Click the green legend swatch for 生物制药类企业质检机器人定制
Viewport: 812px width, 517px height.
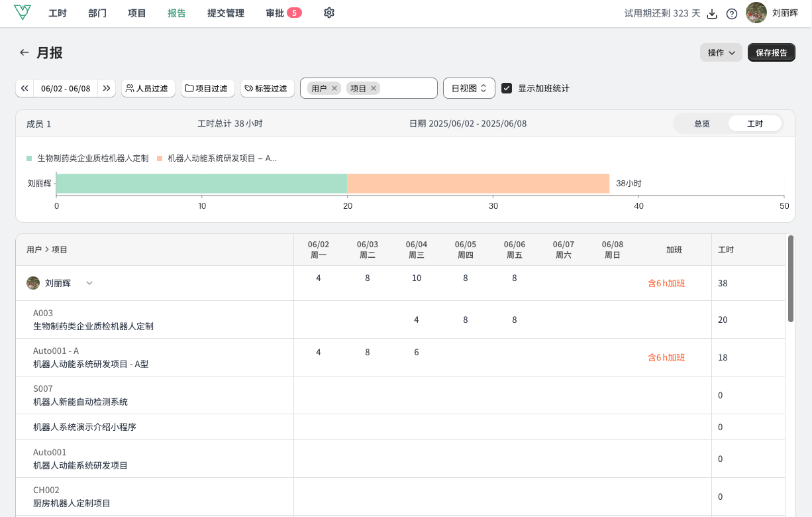[29, 158]
